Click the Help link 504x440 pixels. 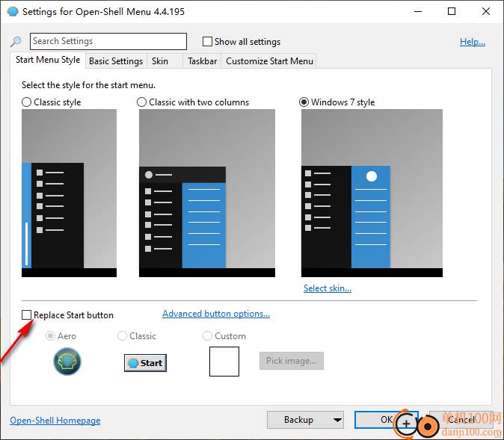[x=472, y=41]
